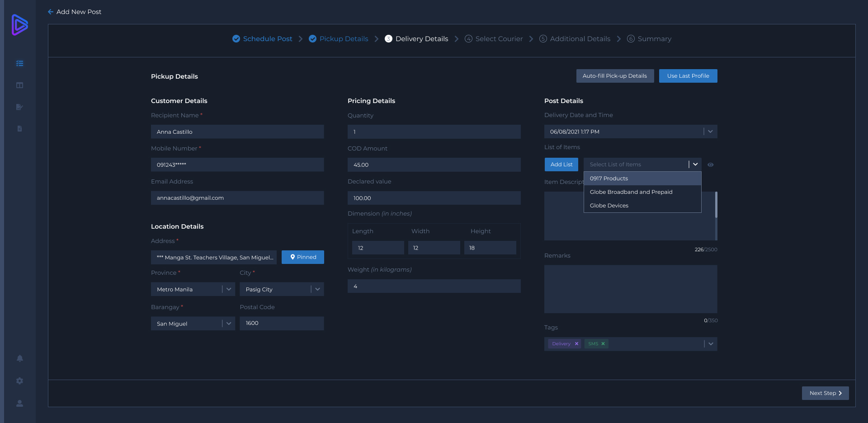The height and width of the screenshot is (423, 868).
Task: Click the Remarks text area
Action: tap(631, 289)
